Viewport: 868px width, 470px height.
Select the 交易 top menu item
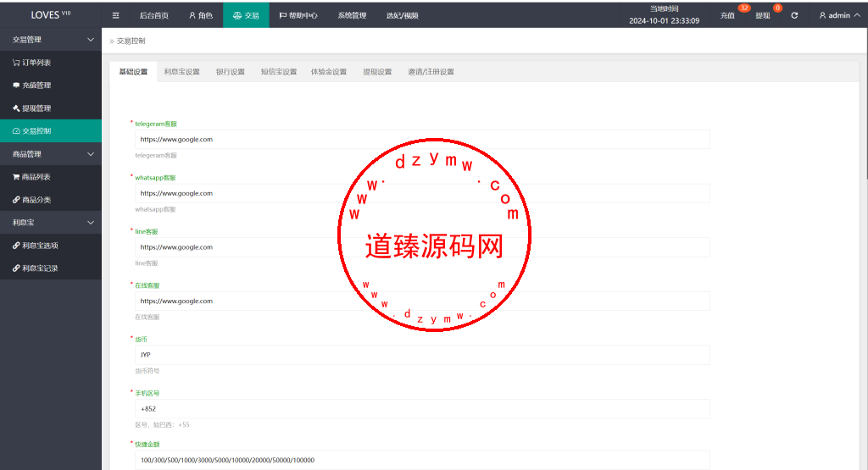click(246, 15)
